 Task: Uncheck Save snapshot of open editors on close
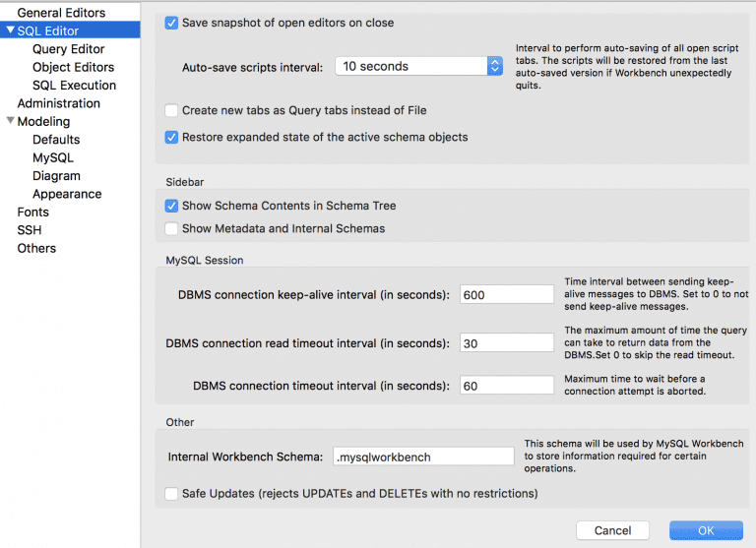coord(171,23)
